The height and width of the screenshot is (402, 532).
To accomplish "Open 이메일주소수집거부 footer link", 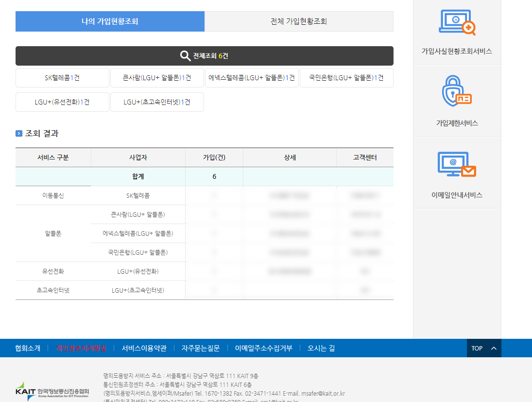I will [264, 348].
